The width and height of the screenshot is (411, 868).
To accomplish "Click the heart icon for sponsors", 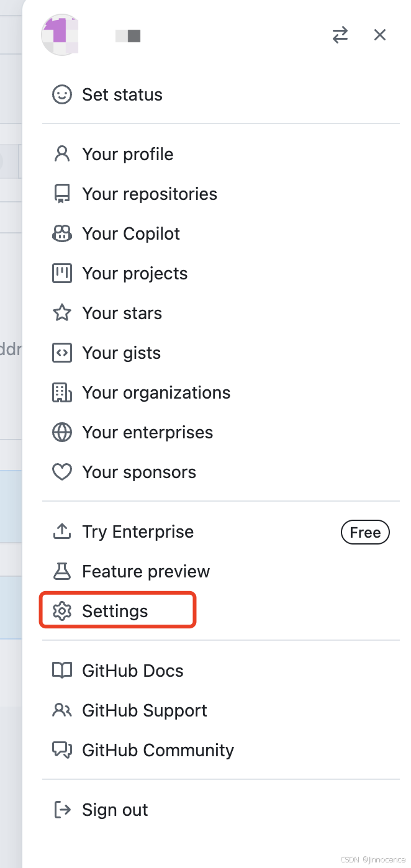I will click(x=62, y=472).
